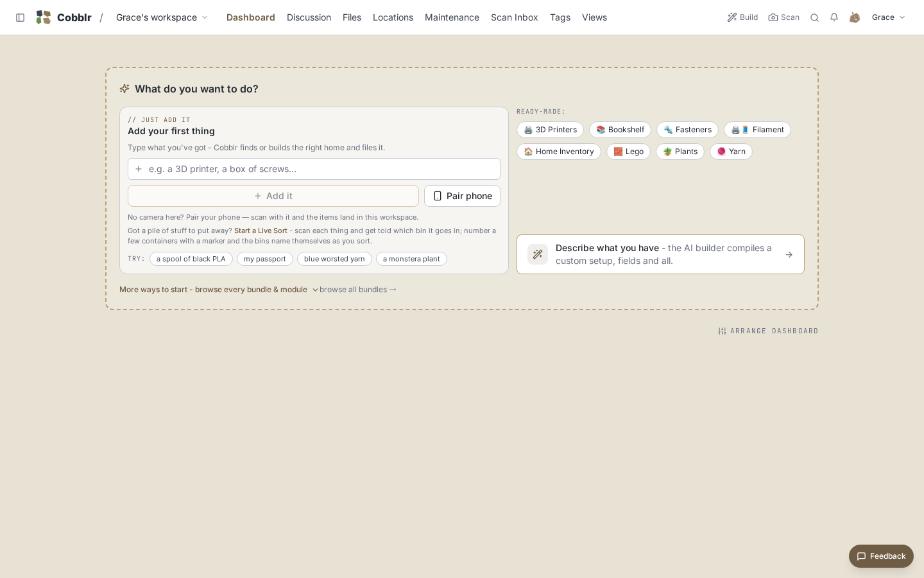The width and height of the screenshot is (924, 578).
Task: Select the Bookshelf ready-made bundle
Action: click(620, 130)
